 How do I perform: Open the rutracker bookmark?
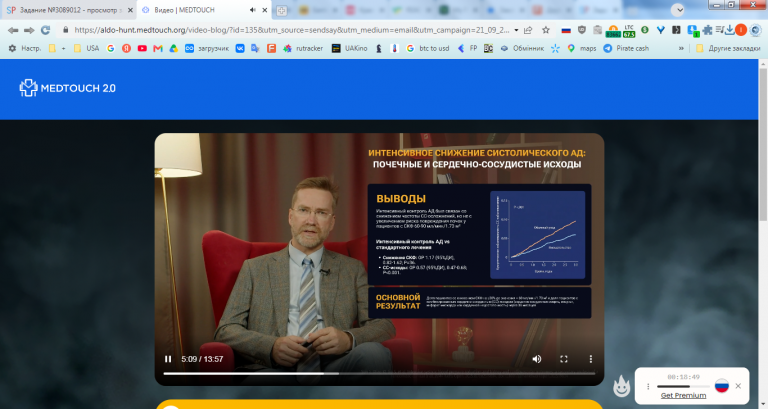click(x=303, y=48)
